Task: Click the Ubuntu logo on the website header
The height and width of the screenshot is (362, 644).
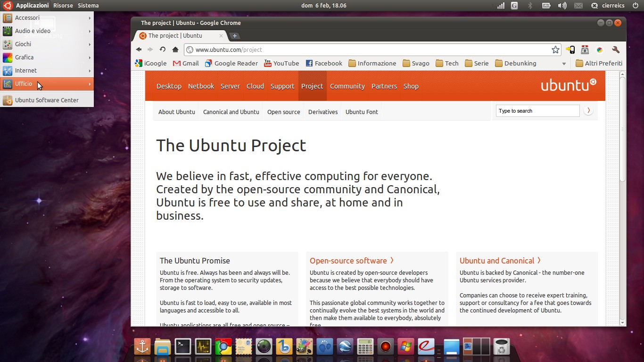Action: [x=568, y=85]
